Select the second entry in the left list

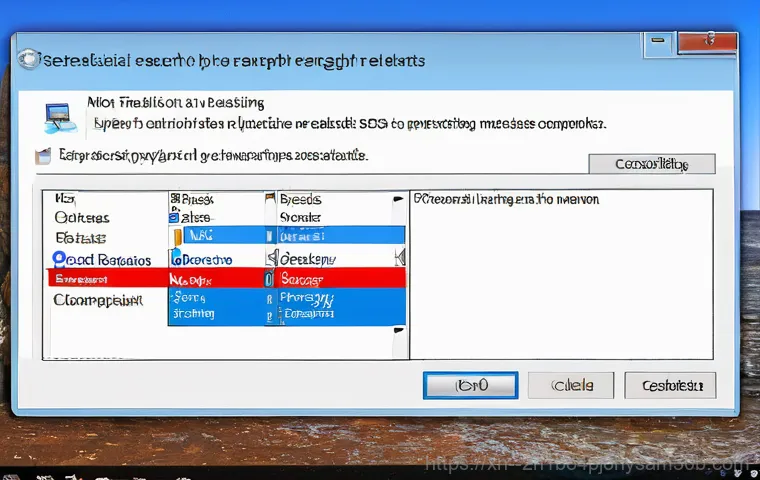point(82,218)
